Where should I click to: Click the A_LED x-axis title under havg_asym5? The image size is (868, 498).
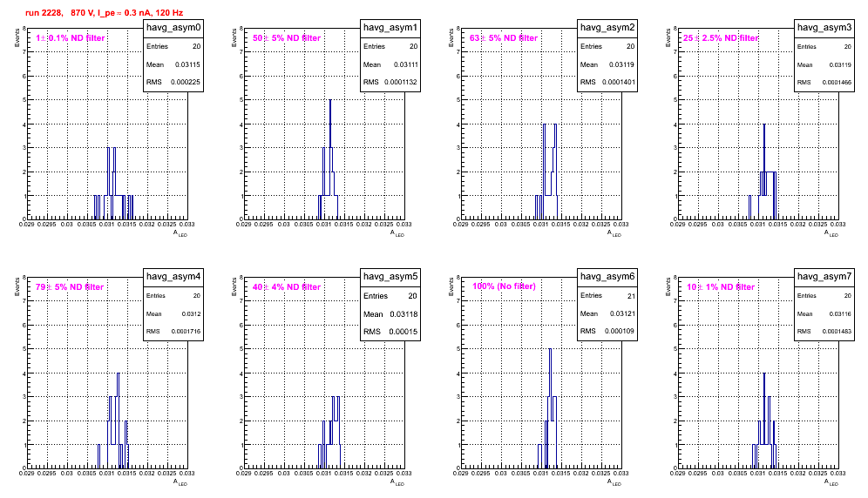pos(397,482)
